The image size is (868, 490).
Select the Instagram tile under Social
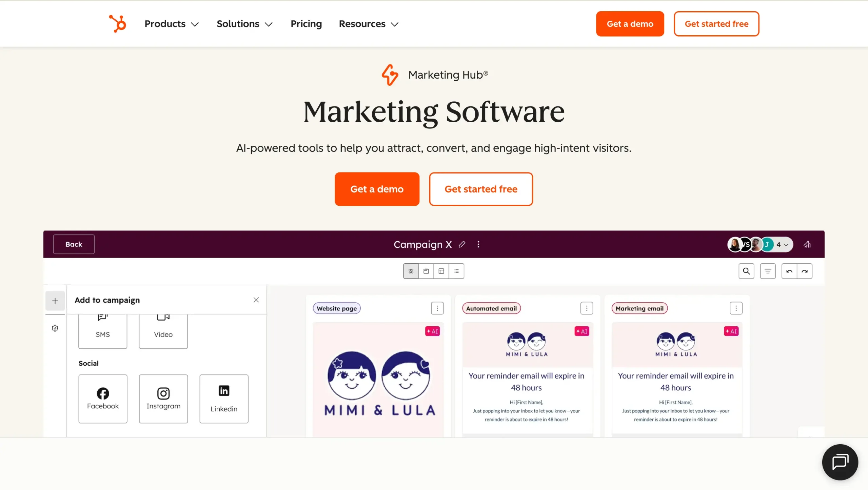pyautogui.click(x=163, y=399)
